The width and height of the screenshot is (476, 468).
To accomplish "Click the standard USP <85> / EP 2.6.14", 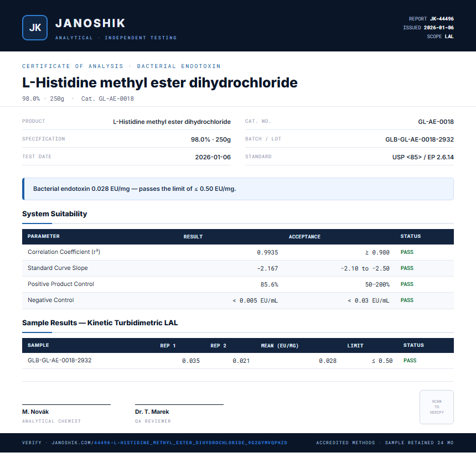I will (423, 157).
